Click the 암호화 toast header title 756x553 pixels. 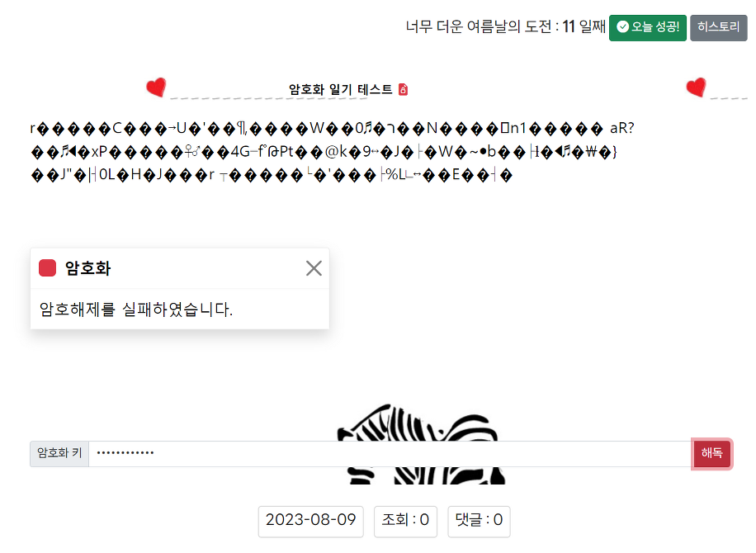(x=87, y=268)
